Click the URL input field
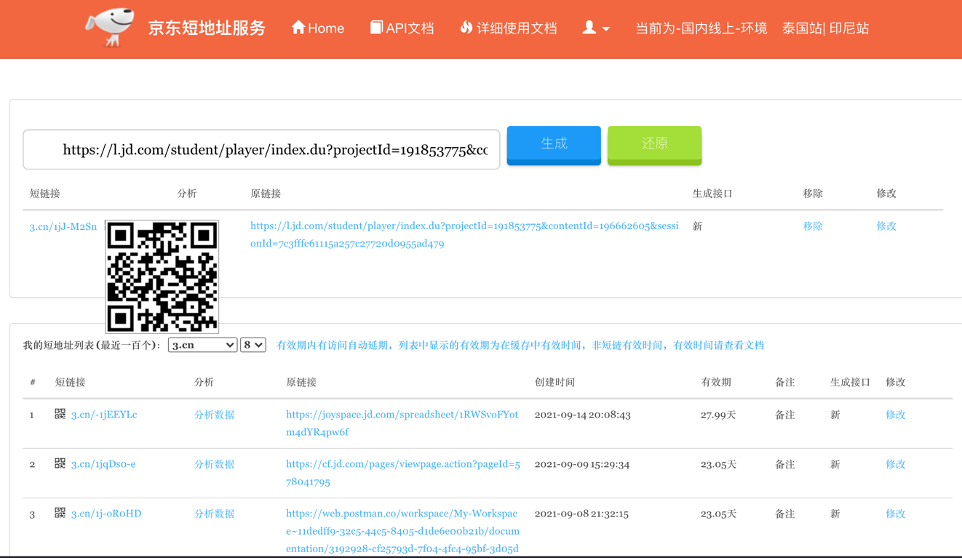The height and width of the screenshot is (558, 962). [x=261, y=150]
